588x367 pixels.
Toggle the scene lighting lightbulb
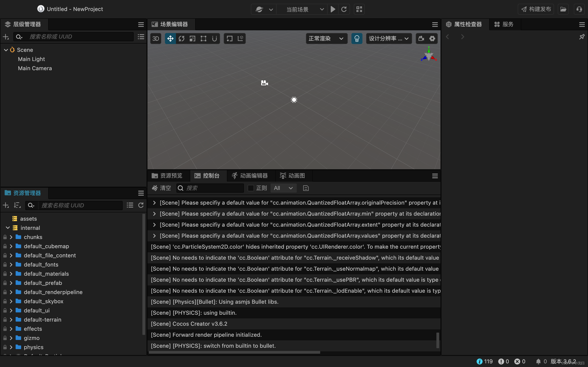(357, 38)
